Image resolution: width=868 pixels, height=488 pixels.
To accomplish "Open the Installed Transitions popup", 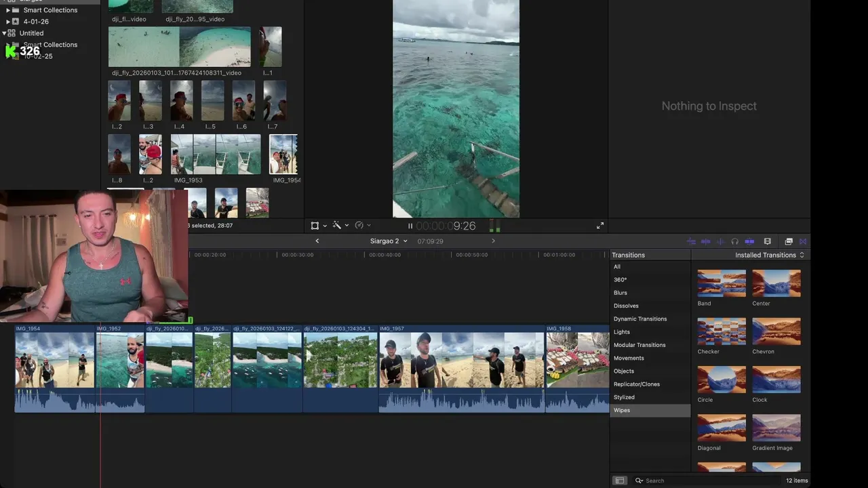I will click(x=770, y=255).
